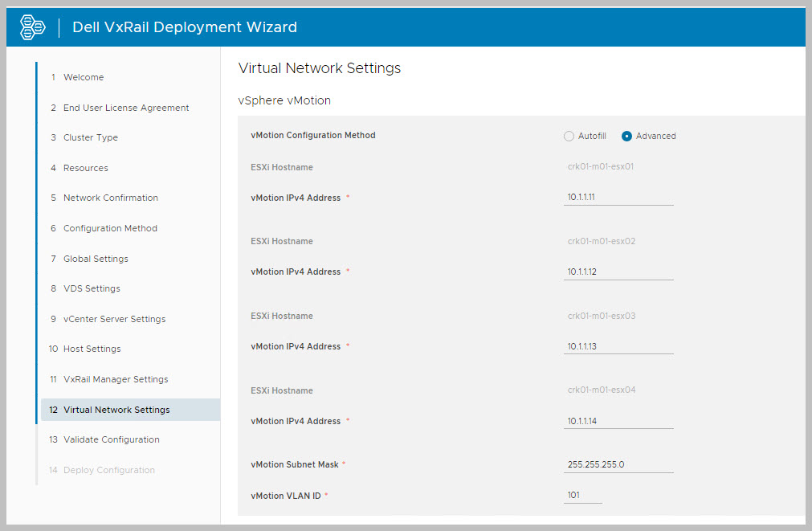812x531 pixels.
Task: Click vMotion IPv4 field containing 10.1.1.14
Action: tap(618, 421)
